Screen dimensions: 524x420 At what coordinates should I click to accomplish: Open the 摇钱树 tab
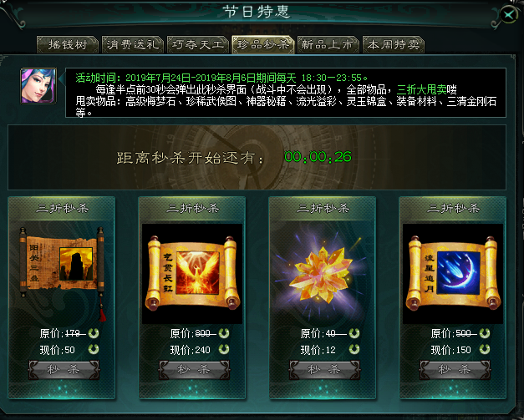[68, 45]
